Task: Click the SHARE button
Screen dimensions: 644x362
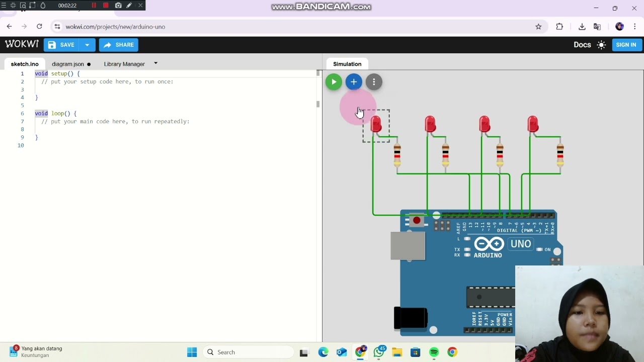Action: 119,45
